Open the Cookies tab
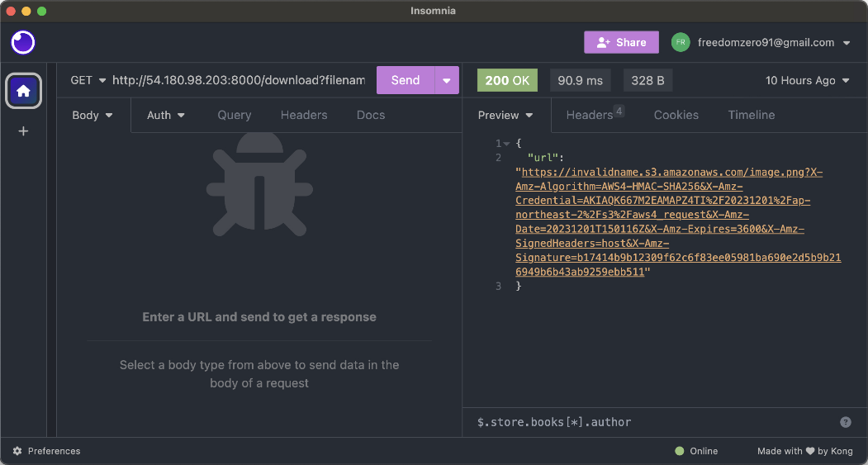 pyautogui.click(x=676, y=115)
